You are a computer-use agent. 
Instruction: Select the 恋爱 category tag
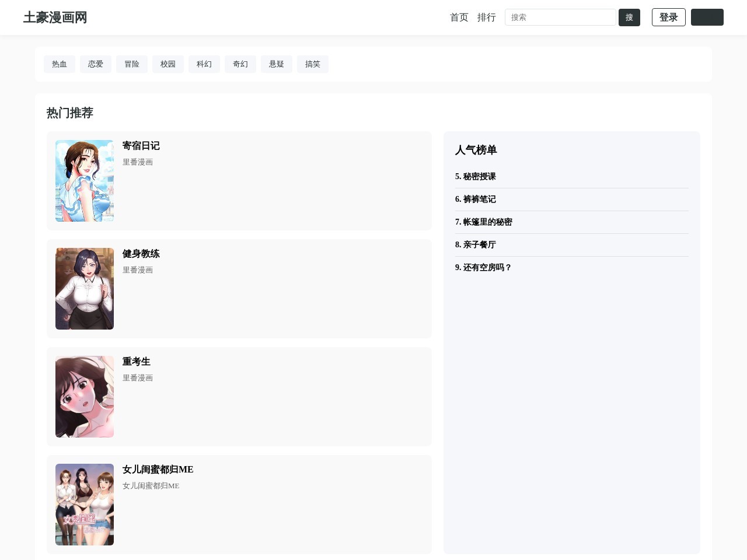96,64
